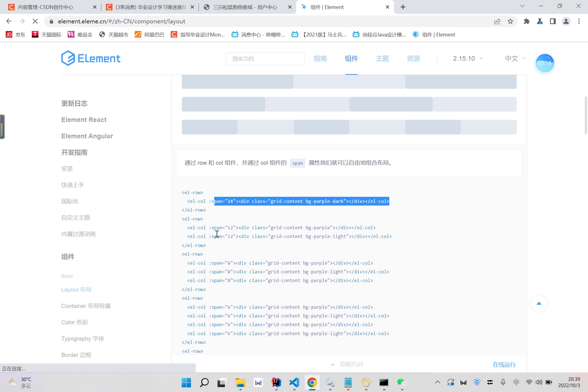The width and height of the screenshot is (588, 392).
Task: Open Element Angular sidebar link
Action: (x=87, y=136)
